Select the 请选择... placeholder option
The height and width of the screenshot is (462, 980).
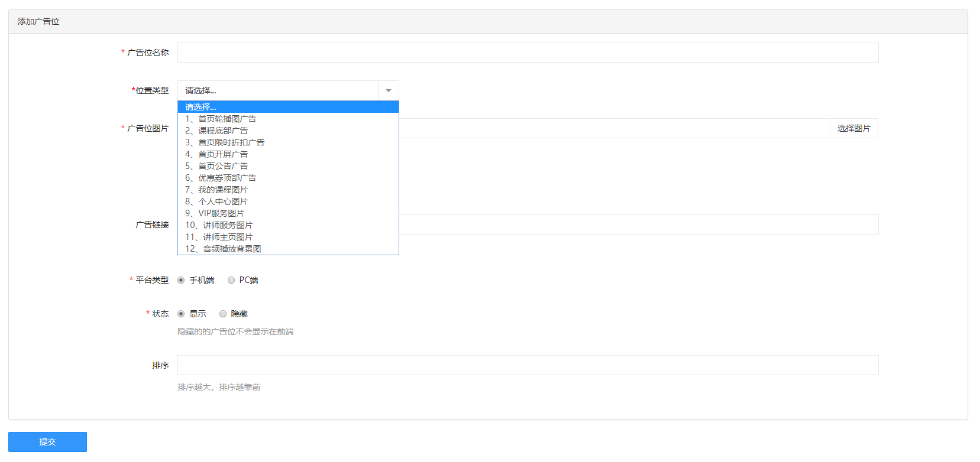[x=288, y=107]
